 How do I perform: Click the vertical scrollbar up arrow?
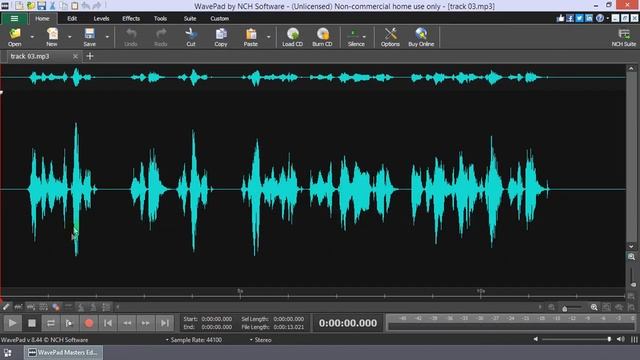631,69
